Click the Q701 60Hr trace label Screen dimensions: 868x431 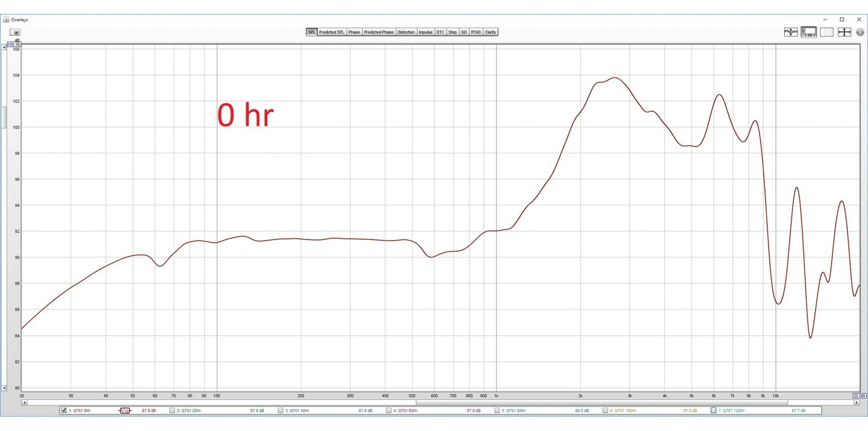(x=405, y=411)
